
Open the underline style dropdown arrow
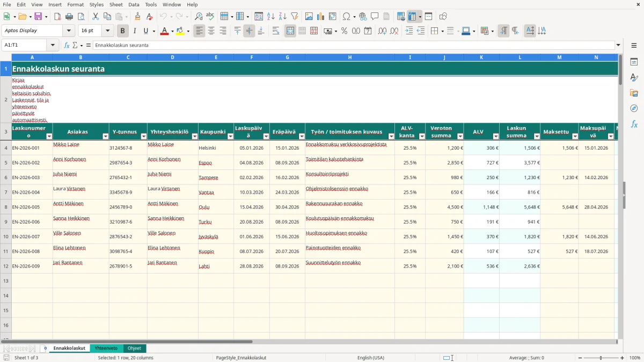pos(154,31)
